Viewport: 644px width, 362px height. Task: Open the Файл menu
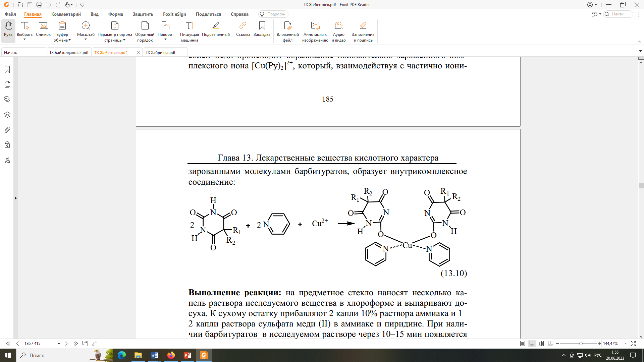pos(10,14)
